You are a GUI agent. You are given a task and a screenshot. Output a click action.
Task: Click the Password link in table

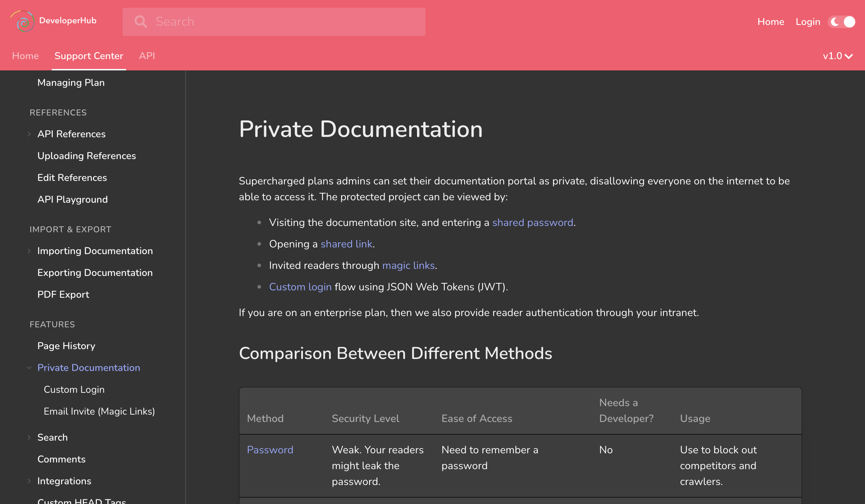pyautogui.click(x=270, y=450)
